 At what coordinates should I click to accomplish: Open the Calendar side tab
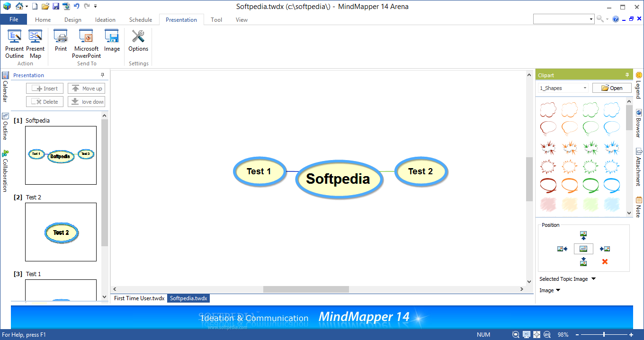pos(5,87)
